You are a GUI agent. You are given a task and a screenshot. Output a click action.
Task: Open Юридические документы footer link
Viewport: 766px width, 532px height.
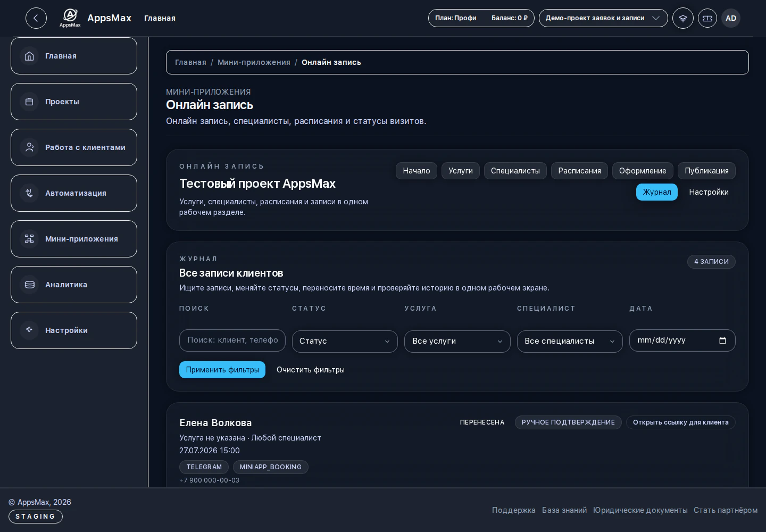pyautogui.click(x=640, y=510)
